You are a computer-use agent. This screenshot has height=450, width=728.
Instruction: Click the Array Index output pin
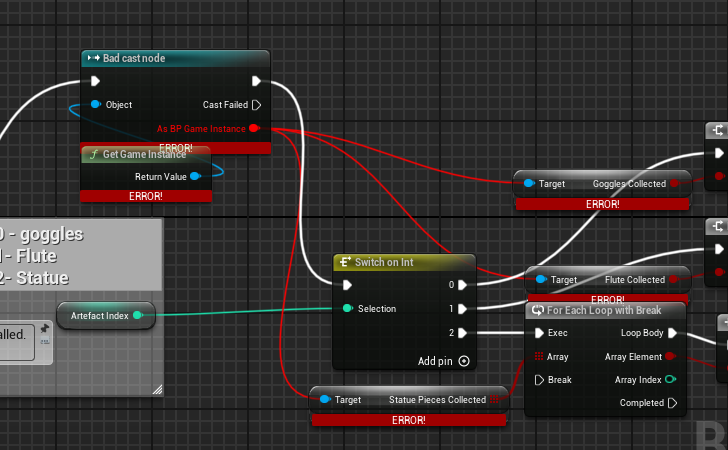point(670,379)
